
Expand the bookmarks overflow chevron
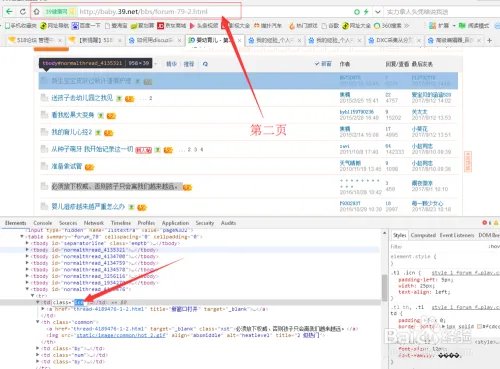407,26
